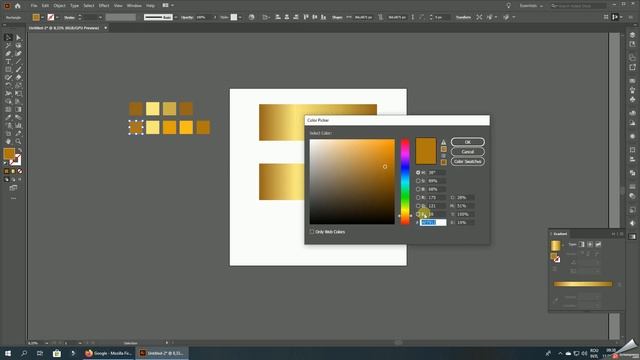Screen dimensions: 640x360
Task: Click the toolbox Fill color box
Action: pyautogui.click(x=9, y=154)
